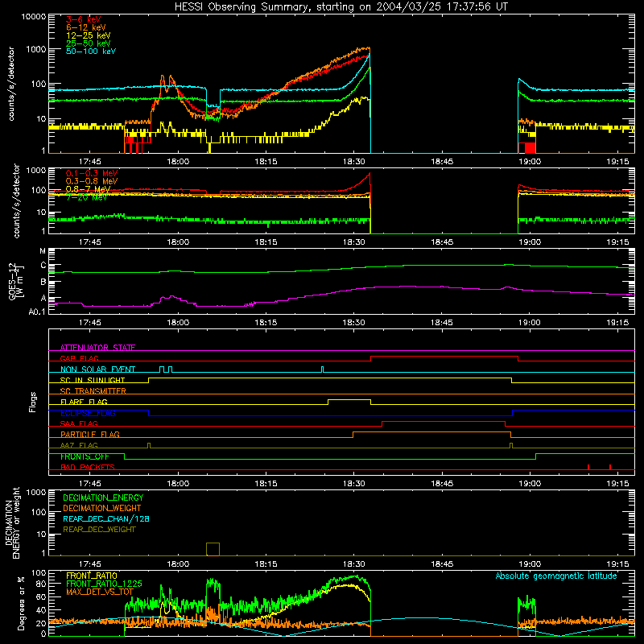Select the FLARE_FLAG label
Image resolution: width=644 pixels, height=644 pixels.
pos(84,402)
